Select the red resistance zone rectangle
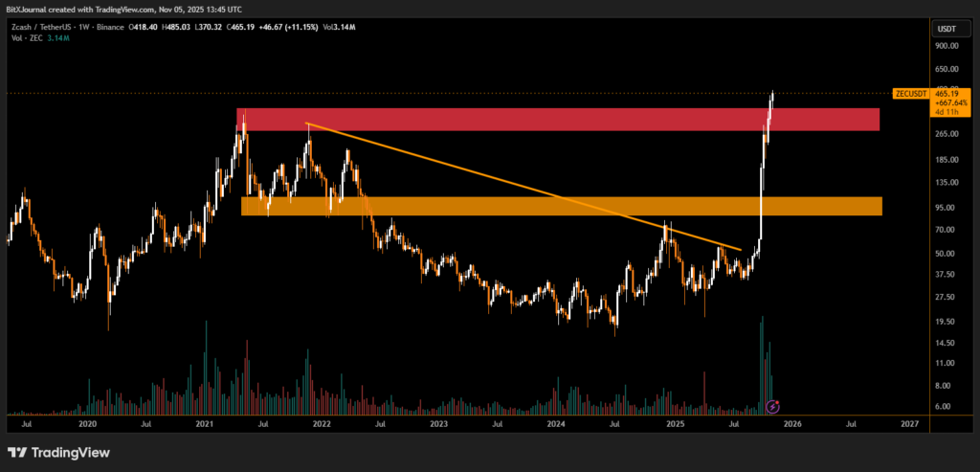This screenshot has width=980, height=472. [557, 120]
